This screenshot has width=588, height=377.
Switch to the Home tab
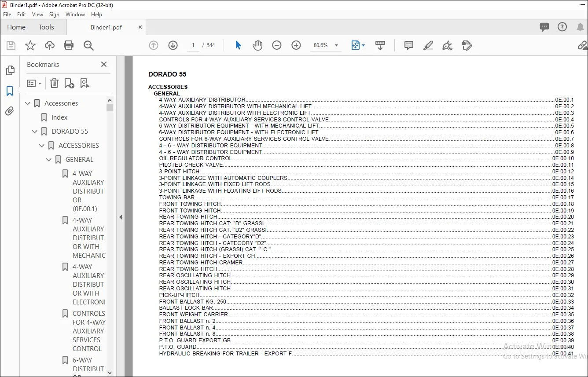(x=16, y=27)
